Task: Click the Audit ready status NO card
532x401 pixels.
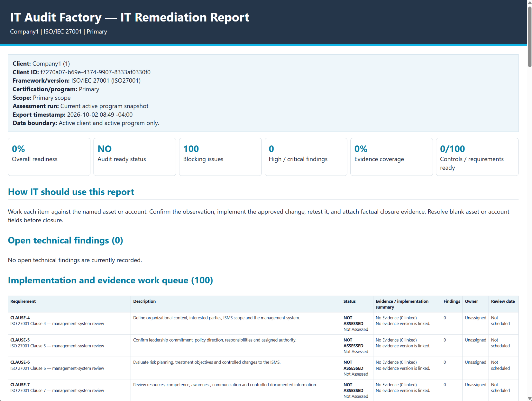Action: pos(135,157)
